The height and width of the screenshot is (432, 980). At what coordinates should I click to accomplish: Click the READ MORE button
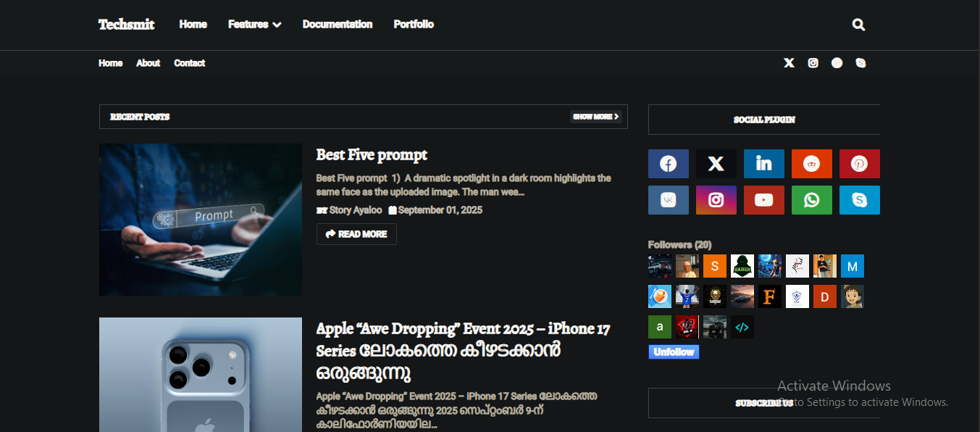tap(356, 233)
